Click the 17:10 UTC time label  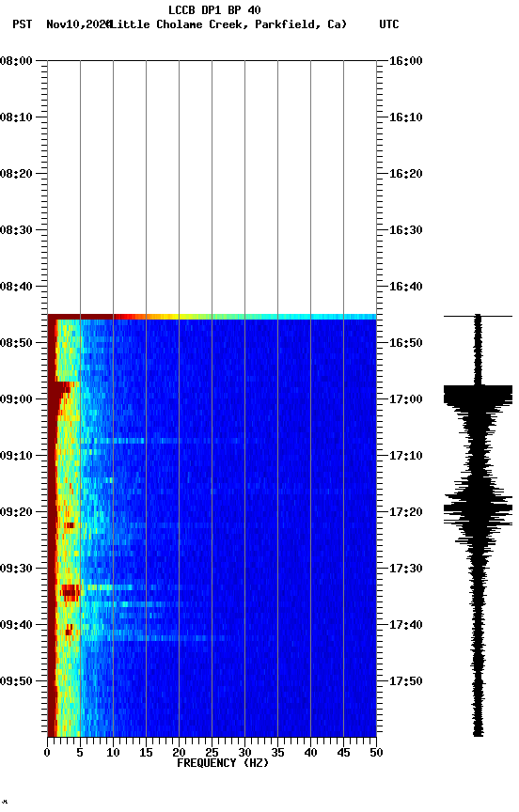[x=406, y=456]
